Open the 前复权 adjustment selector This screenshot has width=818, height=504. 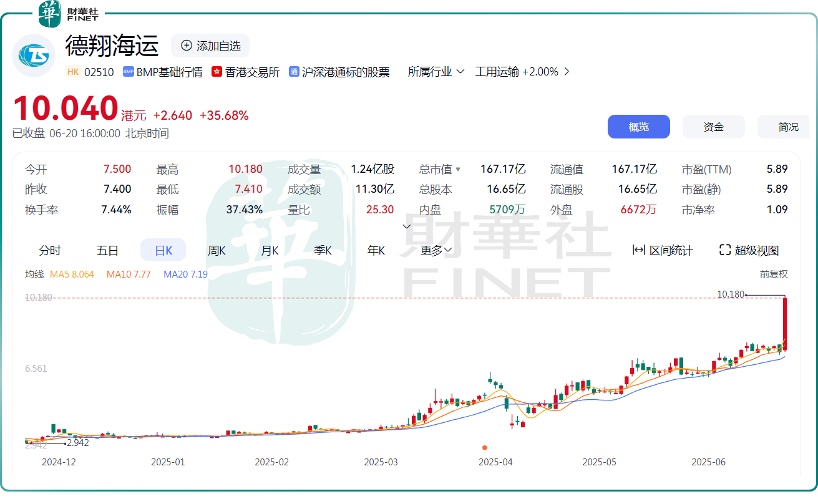click(x=774, y=274)
